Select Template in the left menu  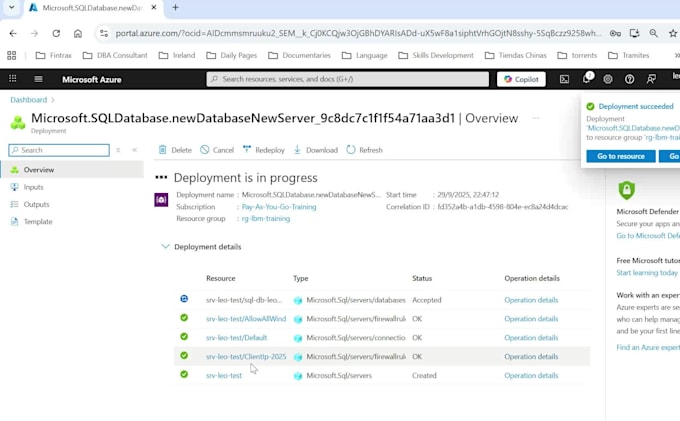coord(72,222)
